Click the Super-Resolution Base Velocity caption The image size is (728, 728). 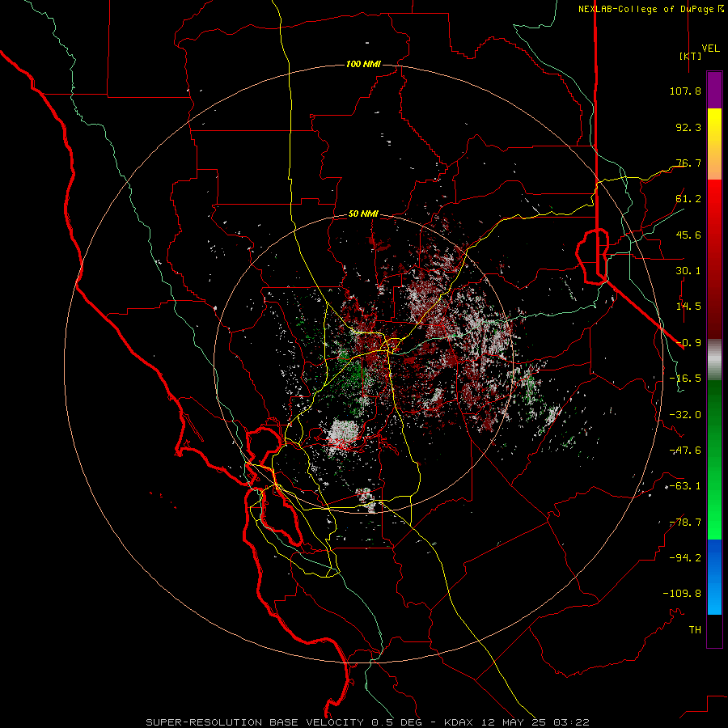point(367,722)
